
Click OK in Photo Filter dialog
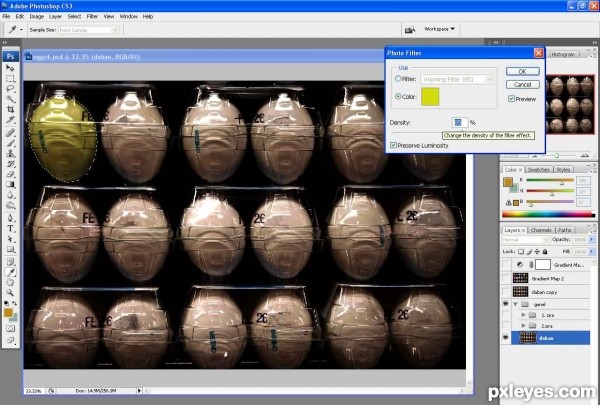coord(522,71)
